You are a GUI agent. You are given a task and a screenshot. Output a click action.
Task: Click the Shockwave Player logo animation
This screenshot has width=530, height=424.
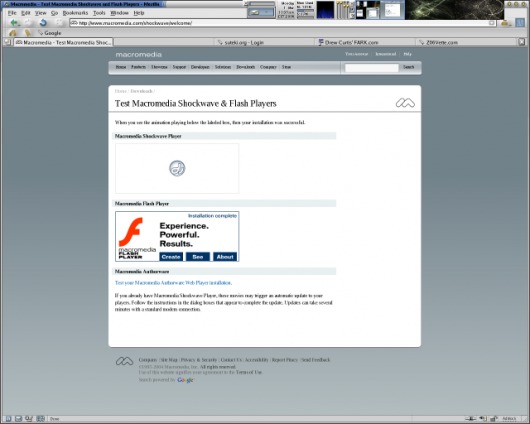click(177, 168)
